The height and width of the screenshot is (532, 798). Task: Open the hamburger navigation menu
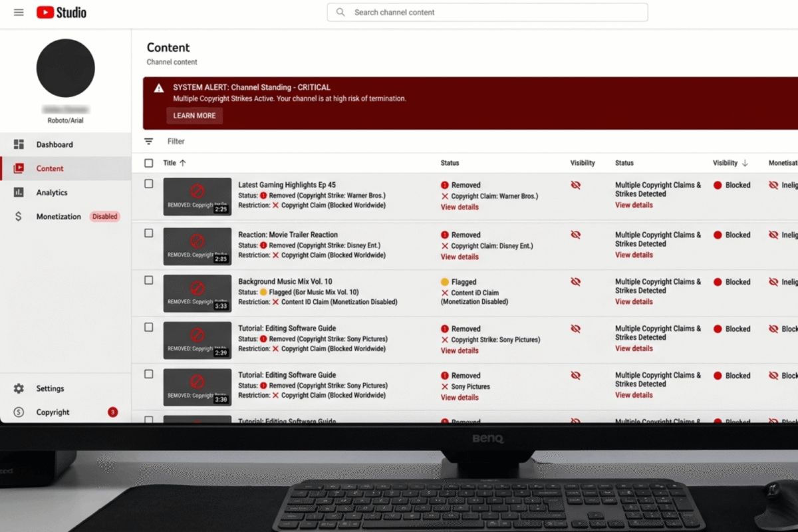19,13
